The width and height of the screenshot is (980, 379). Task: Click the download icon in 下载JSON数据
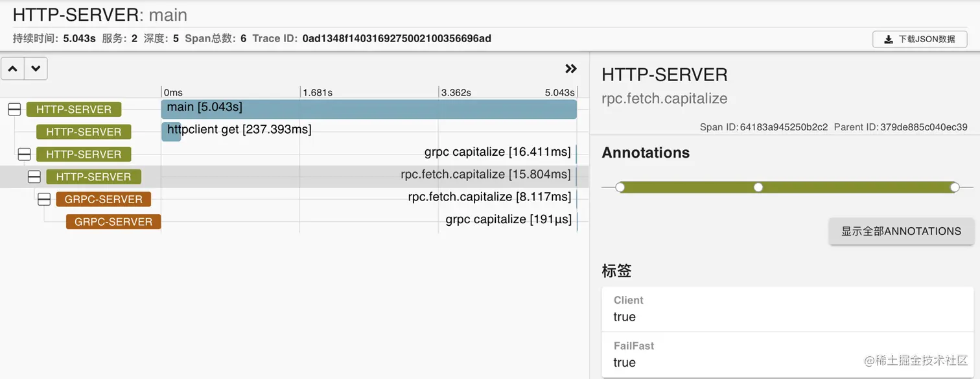[x=888, y=39]
